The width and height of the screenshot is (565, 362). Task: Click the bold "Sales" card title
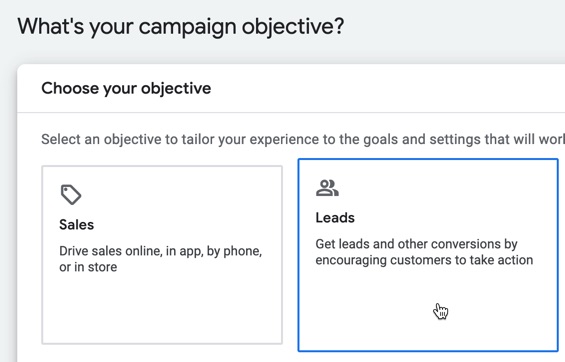76,225
